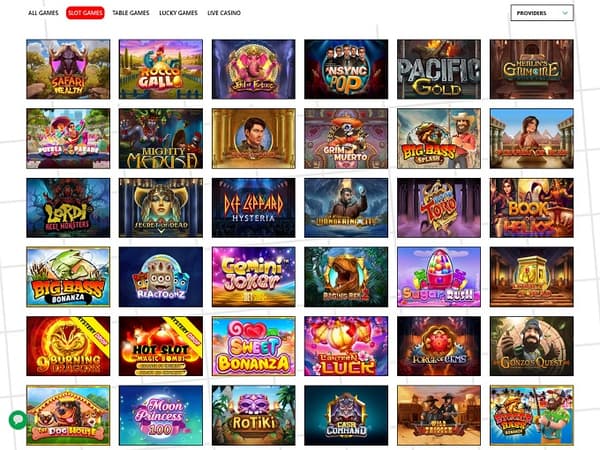The width and height of the screenshot is (600, 450).
Task: Open the live chat bubble icon
Action: [x=18, y=420]
